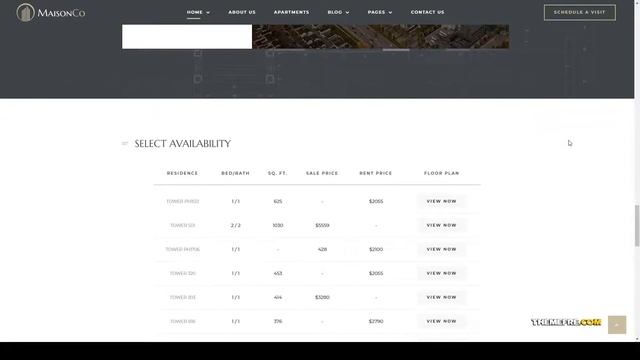Open the Contact Us page
This screenshot has height=360, width=640.
tap(427, 12)
